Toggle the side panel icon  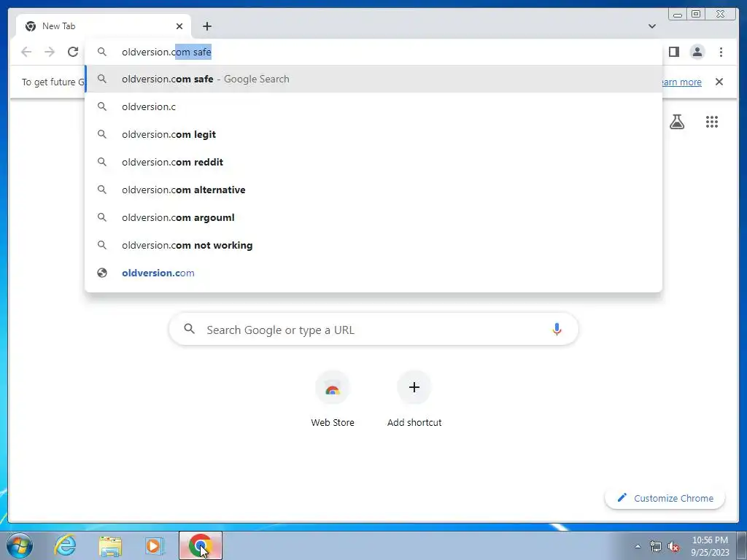(673, 52)
